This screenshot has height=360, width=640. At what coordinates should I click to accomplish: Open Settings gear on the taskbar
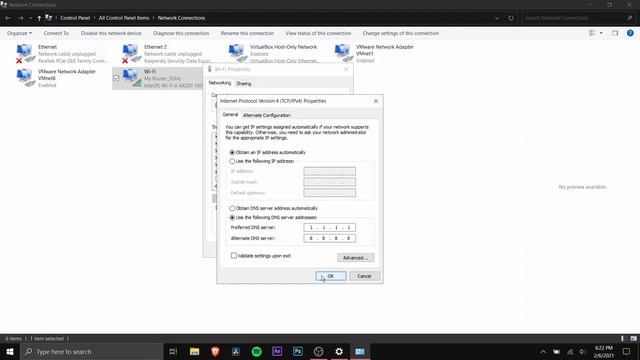[339, 351]
